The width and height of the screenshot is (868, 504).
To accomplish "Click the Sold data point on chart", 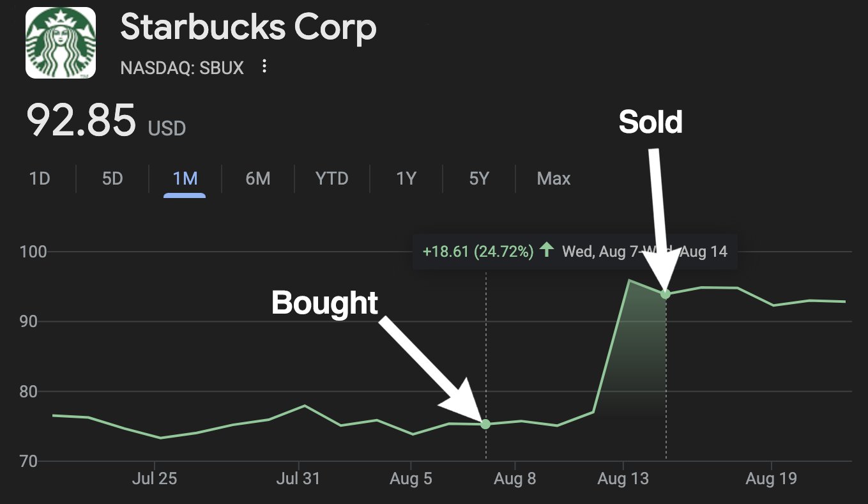I will click(x=666, y=294).
